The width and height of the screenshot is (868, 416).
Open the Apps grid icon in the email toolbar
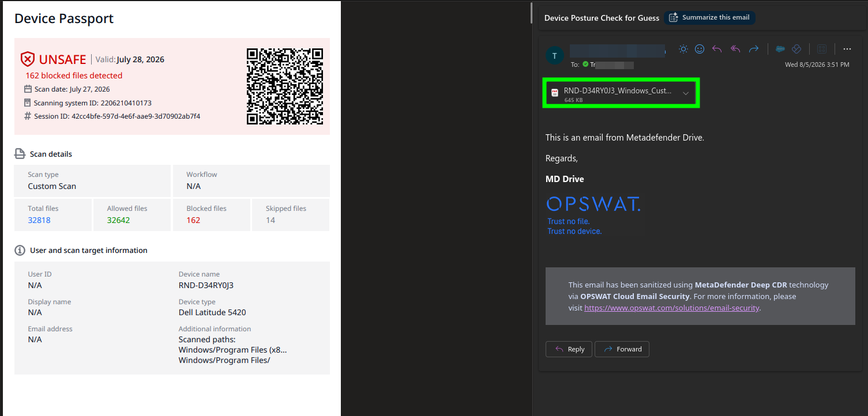(x=822, y=50)
